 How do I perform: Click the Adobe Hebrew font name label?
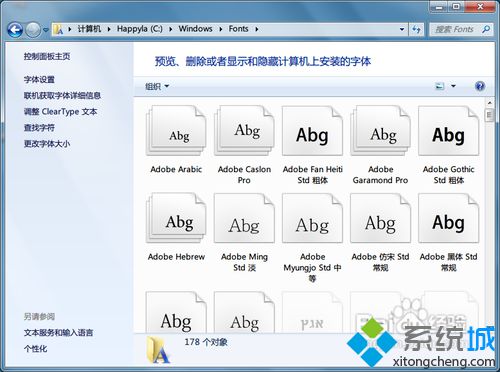pyautogui.click(x=176, y=257)
